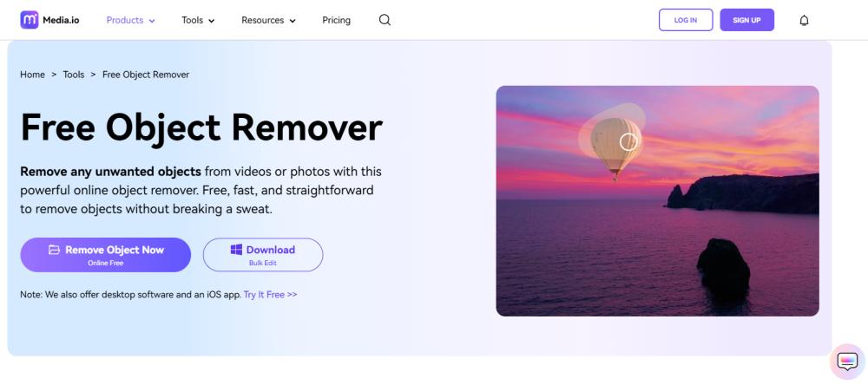Screen dimensions: 868x385
Task: Open the search magnifier icon
Action: (385, 20)
